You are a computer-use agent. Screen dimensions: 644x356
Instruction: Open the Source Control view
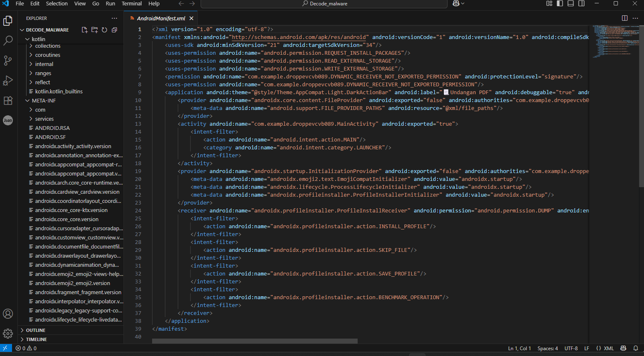[x=8, y=60]
